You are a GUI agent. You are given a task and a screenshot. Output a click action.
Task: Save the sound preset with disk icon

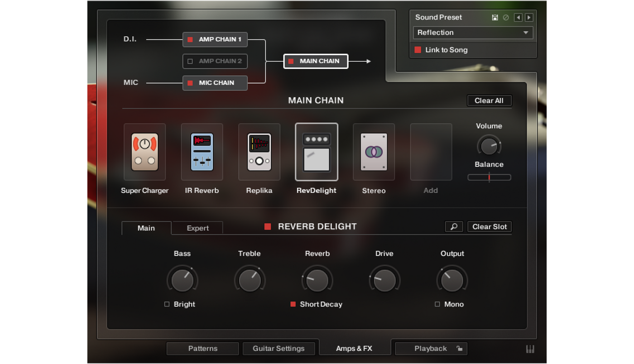(x=495, y=18)
